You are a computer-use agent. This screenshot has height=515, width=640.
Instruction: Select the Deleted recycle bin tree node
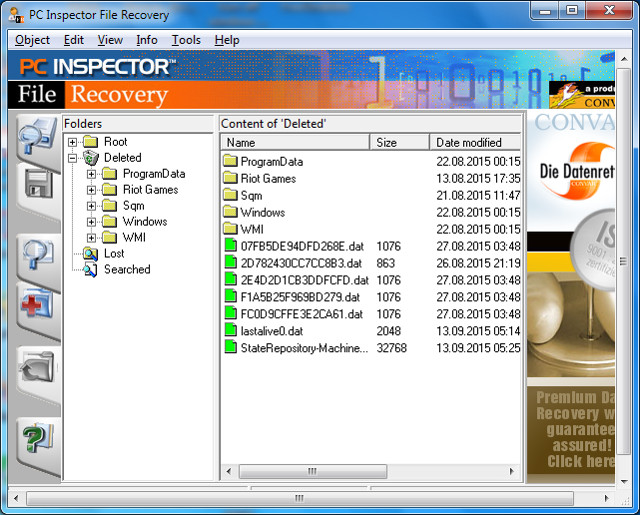[122, 158]
